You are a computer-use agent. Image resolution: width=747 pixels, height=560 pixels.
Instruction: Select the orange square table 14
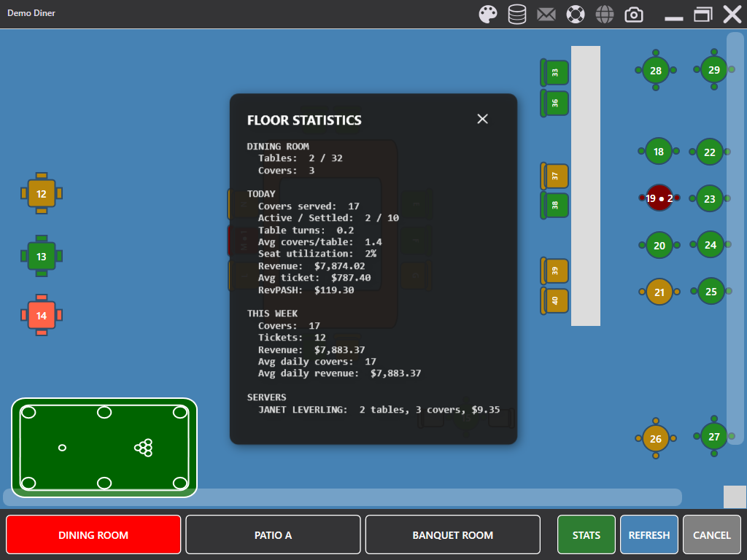[x=42, y=316]
